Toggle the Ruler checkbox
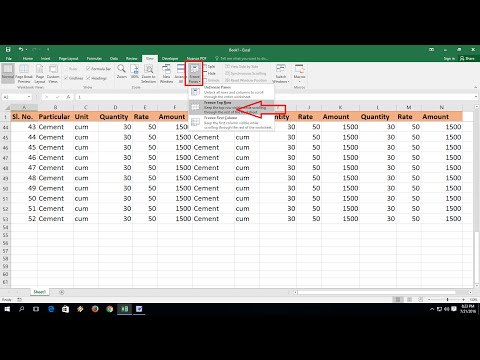 pos(66,69)
